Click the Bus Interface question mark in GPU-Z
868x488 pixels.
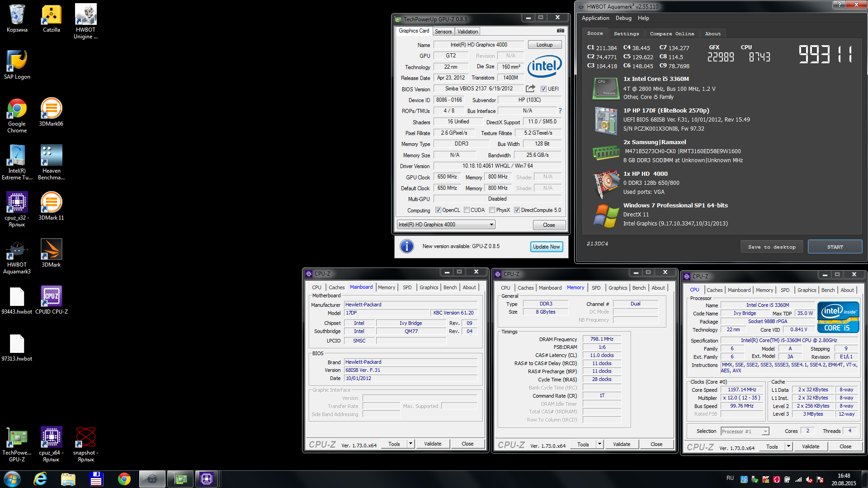point(560,111)
